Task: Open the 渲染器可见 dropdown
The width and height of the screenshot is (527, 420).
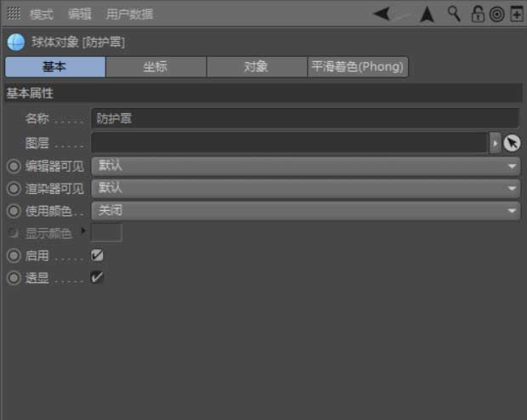Action: coord(306,188)
